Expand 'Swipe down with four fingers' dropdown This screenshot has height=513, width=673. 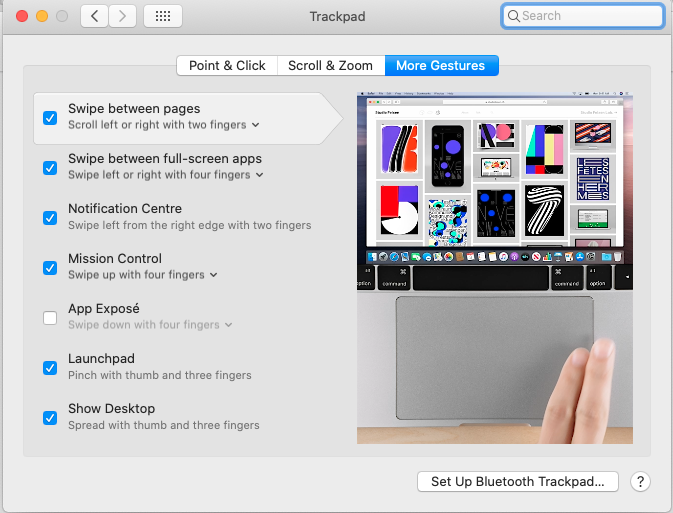pos(150,325)
